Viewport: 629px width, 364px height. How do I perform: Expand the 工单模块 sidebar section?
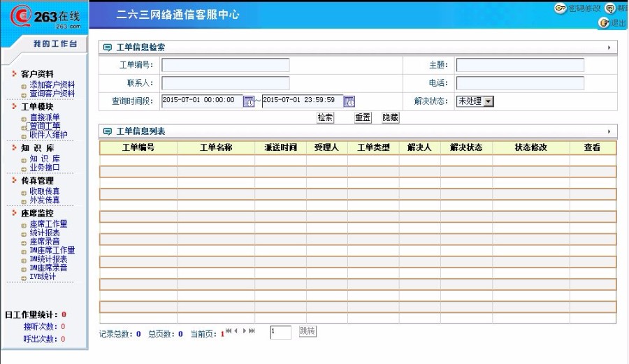pos(37,107)
